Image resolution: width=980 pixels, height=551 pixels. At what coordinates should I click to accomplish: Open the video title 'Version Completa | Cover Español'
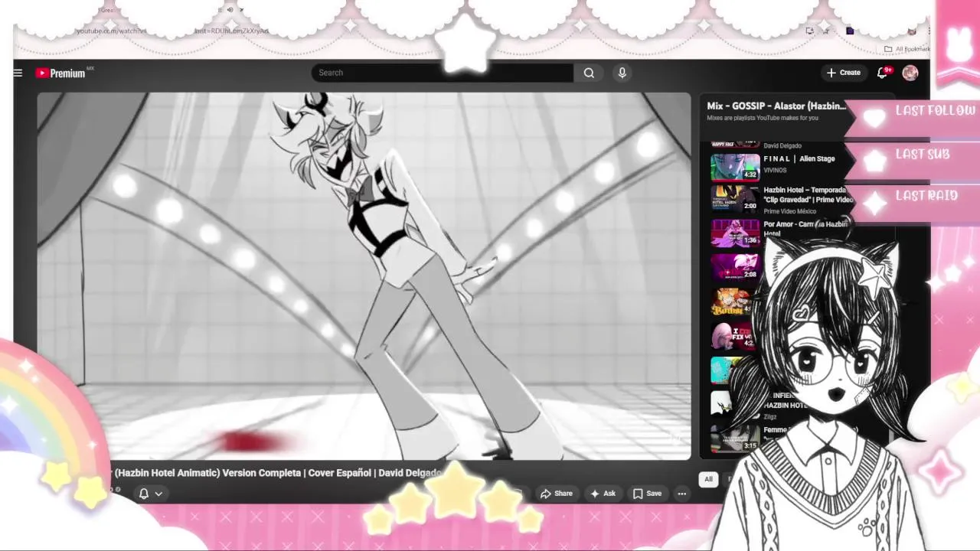tap(278, 473)
